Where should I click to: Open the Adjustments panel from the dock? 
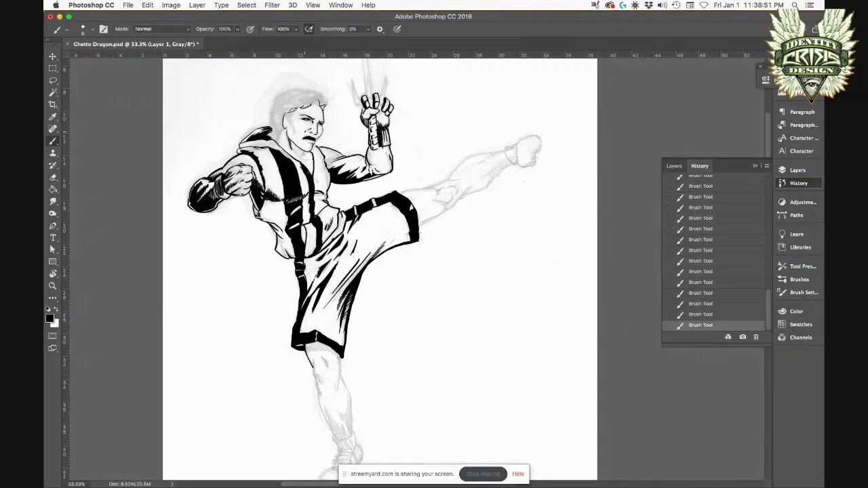point(797,202)
